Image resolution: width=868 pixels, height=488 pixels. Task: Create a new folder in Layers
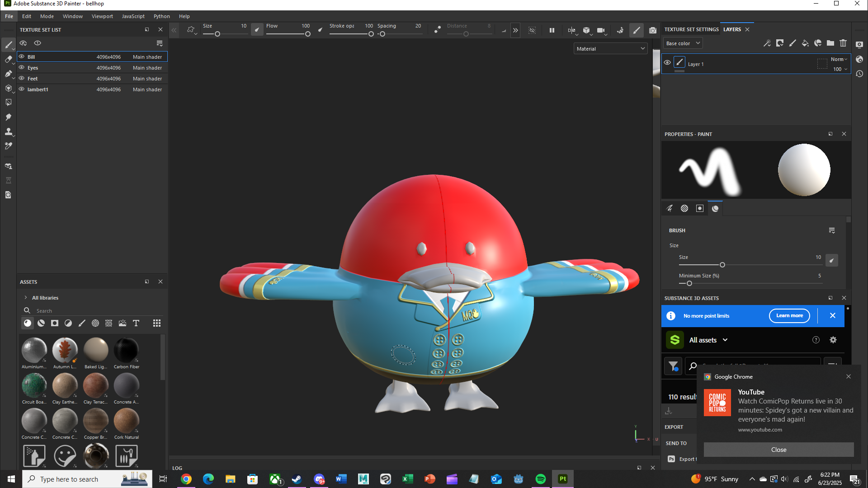click(830, 43)
